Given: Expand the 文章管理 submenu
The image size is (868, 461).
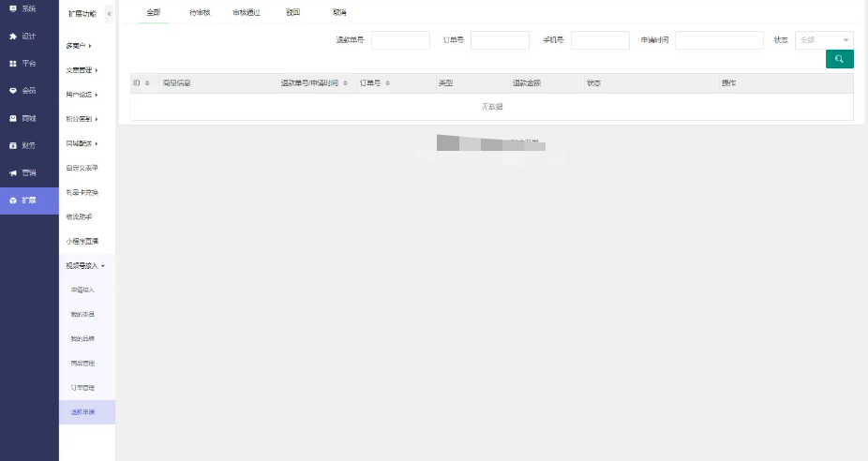Looking at the screenshot, I should point(82,70).
